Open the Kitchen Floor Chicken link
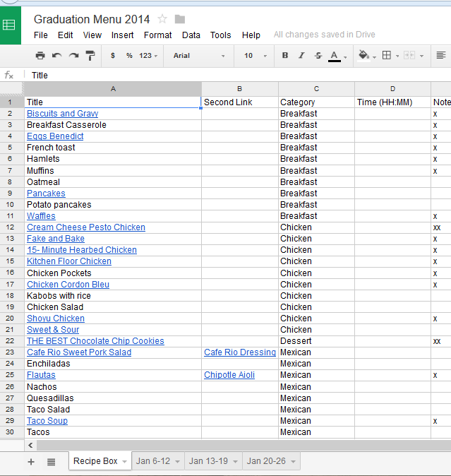 point(69,261)
